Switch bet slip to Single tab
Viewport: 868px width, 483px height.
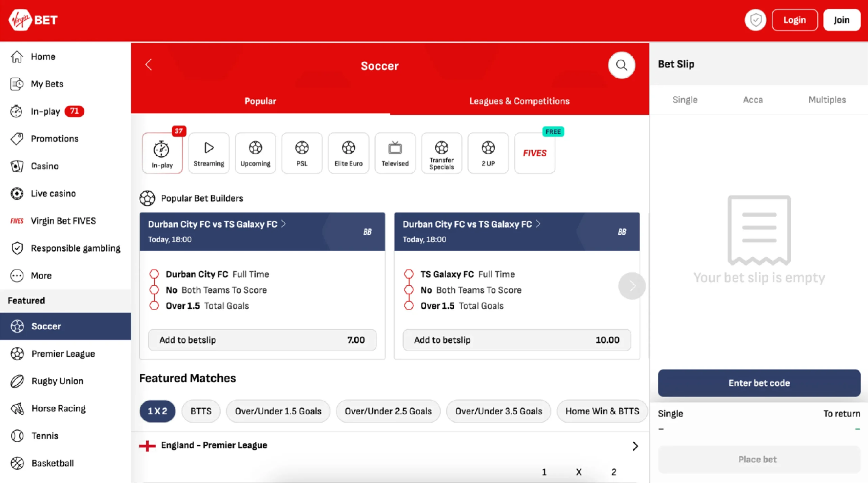tap(685, 100)
